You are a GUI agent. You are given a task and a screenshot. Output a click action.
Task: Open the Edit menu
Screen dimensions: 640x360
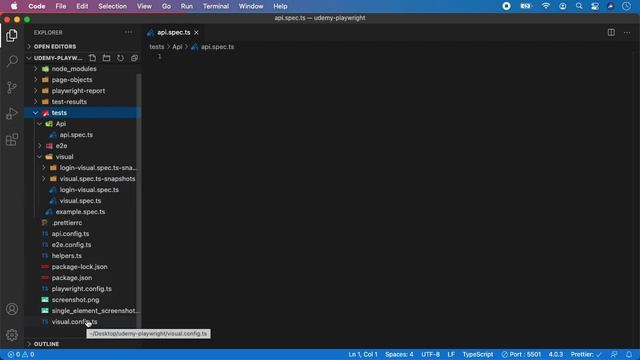(x=82, y=6)
